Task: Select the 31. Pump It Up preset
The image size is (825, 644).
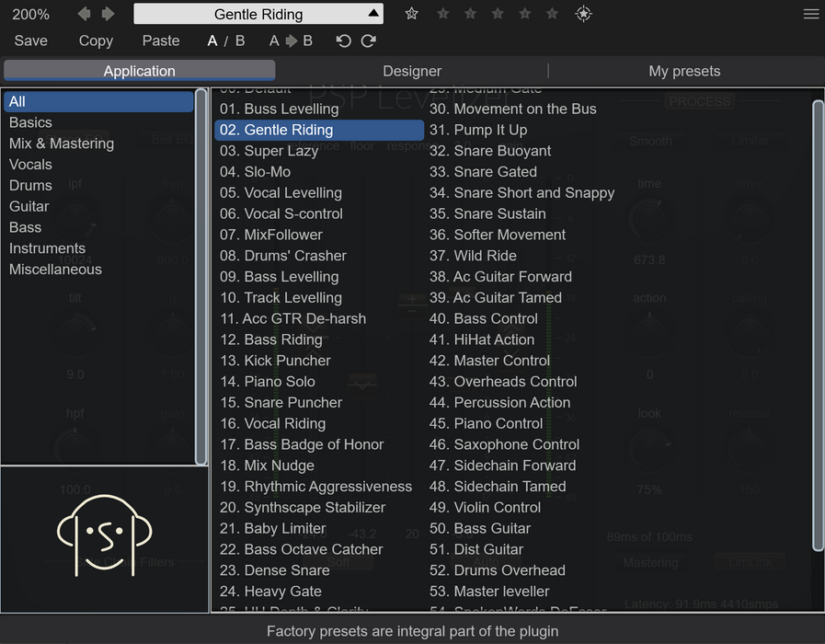Action: coord(477,130)
